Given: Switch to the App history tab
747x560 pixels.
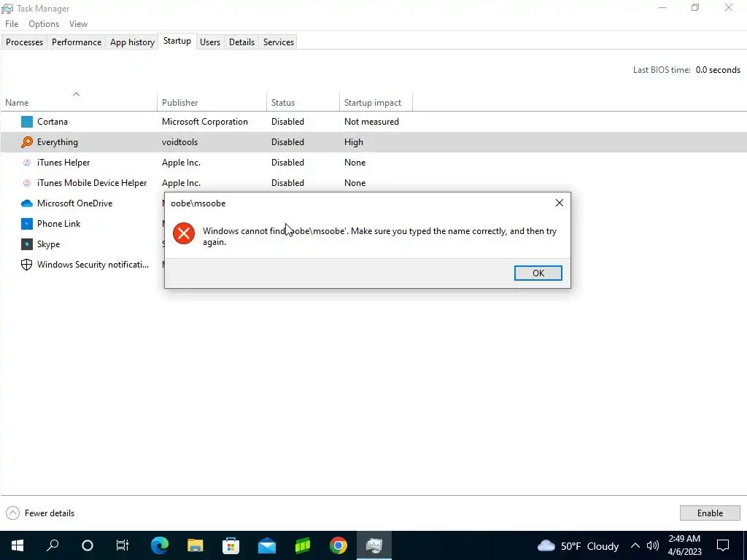Looking at the screenshot, I should [x=132, y=42].
